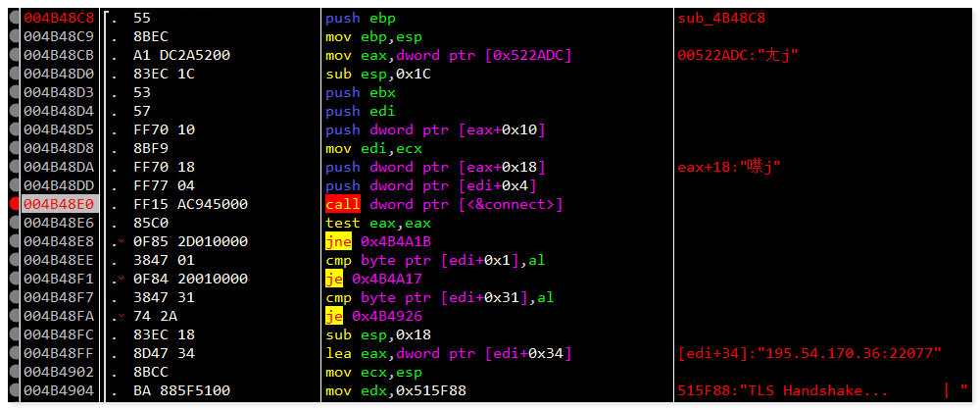The image size is (980, 410).
Task: Click the jump arrow marker before 0F84 20010000
Action: point(120,279)
